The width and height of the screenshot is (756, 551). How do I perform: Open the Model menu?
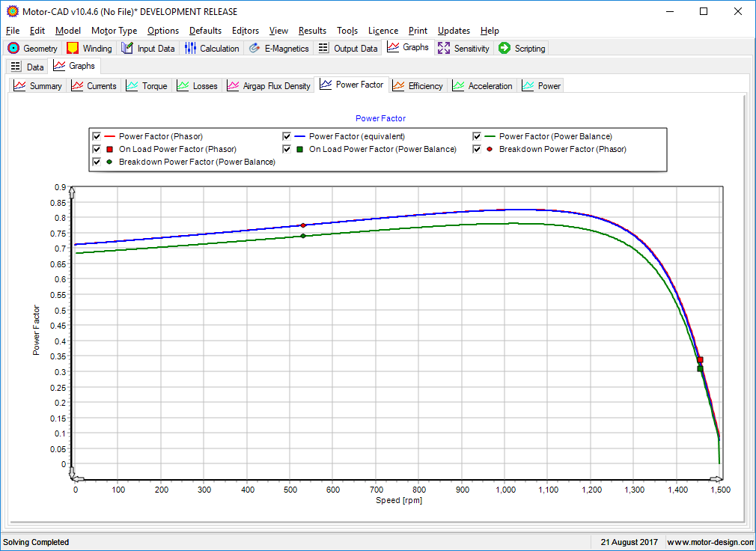tap(68, 31)
